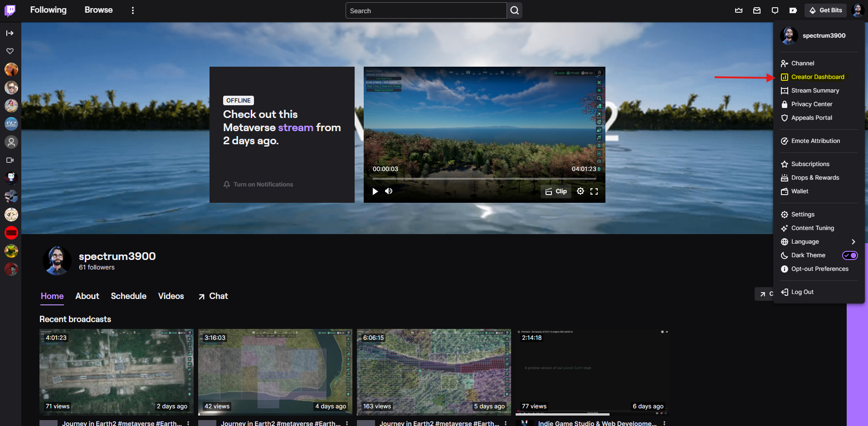The height and width of the screenshot is (426, 868).
Task: Open video player settings gear
Action: (x=580, y=191)
